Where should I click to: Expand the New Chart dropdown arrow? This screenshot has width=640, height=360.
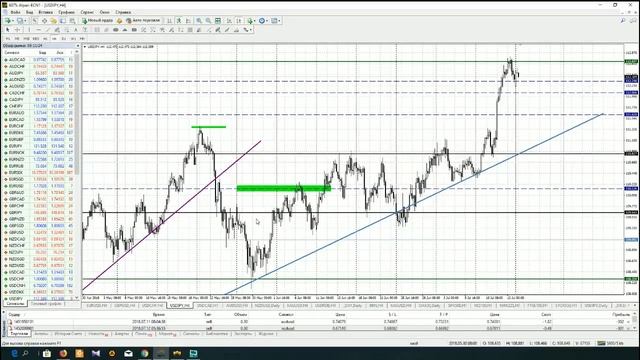[13, 20]
